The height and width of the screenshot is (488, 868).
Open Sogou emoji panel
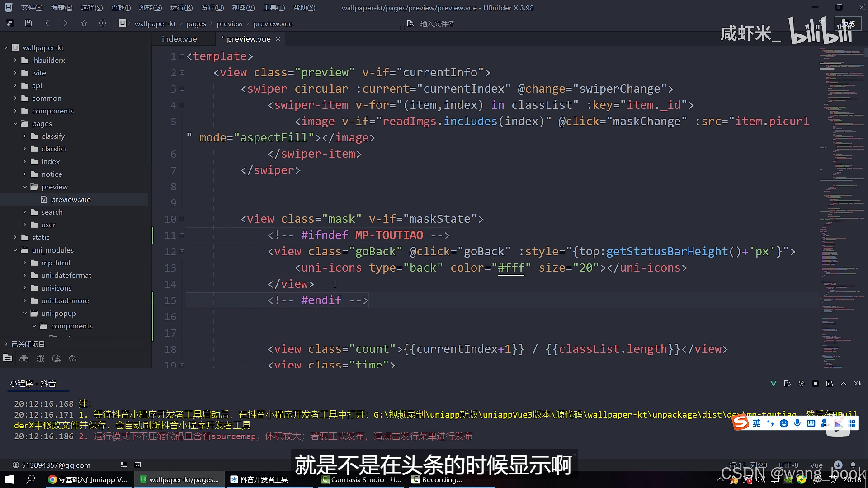click(784, 423)
